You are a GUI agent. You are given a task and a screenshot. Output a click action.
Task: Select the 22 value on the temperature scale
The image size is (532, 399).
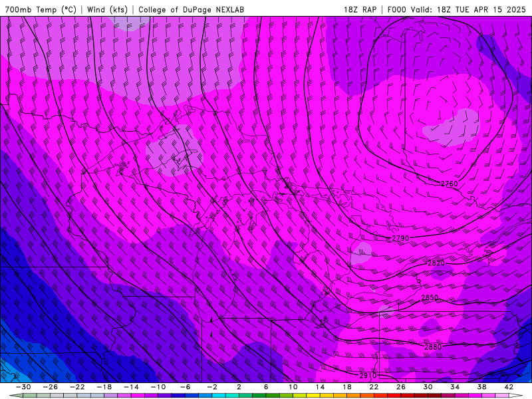(374, 387)
